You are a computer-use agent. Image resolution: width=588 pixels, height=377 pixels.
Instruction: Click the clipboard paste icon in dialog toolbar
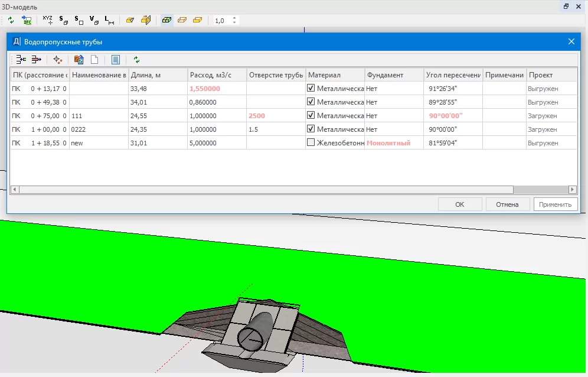79,59
